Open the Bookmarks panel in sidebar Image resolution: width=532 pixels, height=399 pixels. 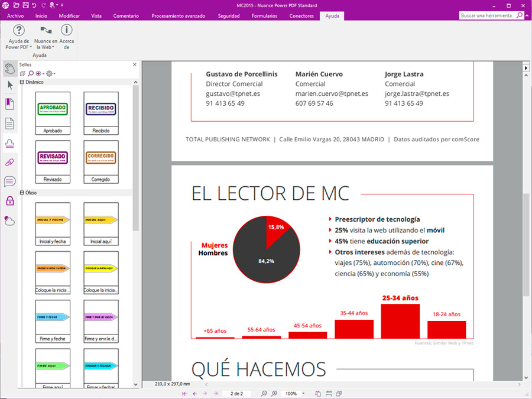(9, 104)
